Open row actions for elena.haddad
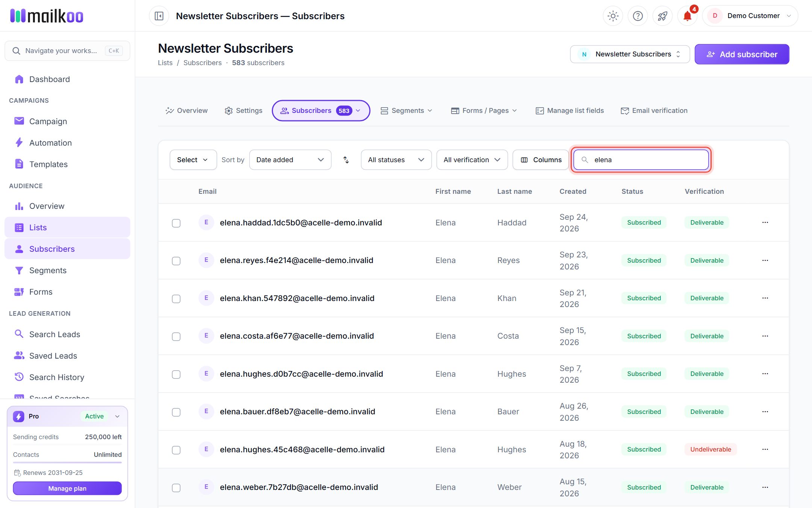812x508 pixels. pos(765,222)
